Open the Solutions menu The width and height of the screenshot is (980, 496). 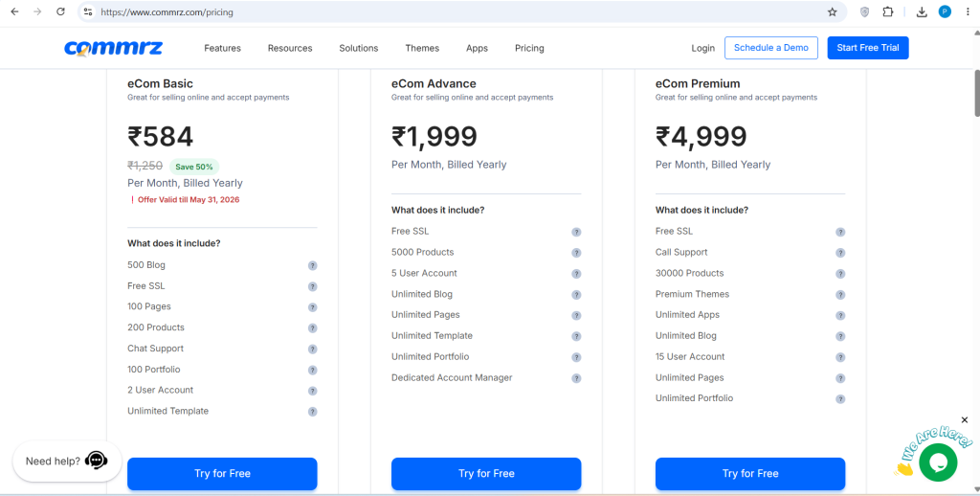[359, 48]
